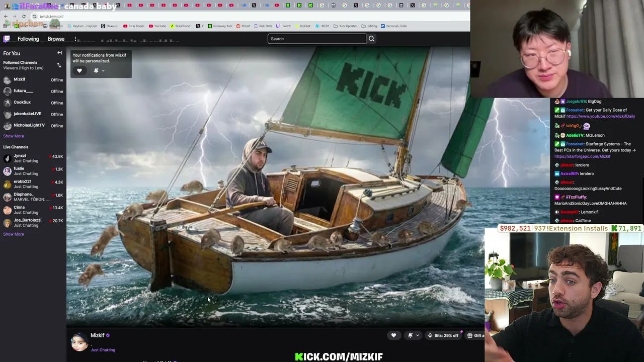
Task: Click the AdelioTV username in chat
Action: [575, 135]
